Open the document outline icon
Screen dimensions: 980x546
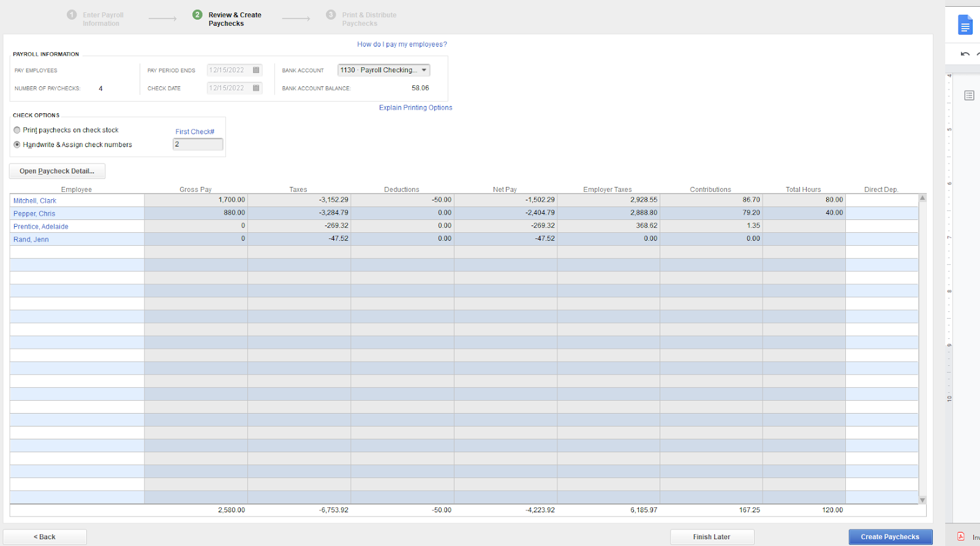tap(969, 96)
